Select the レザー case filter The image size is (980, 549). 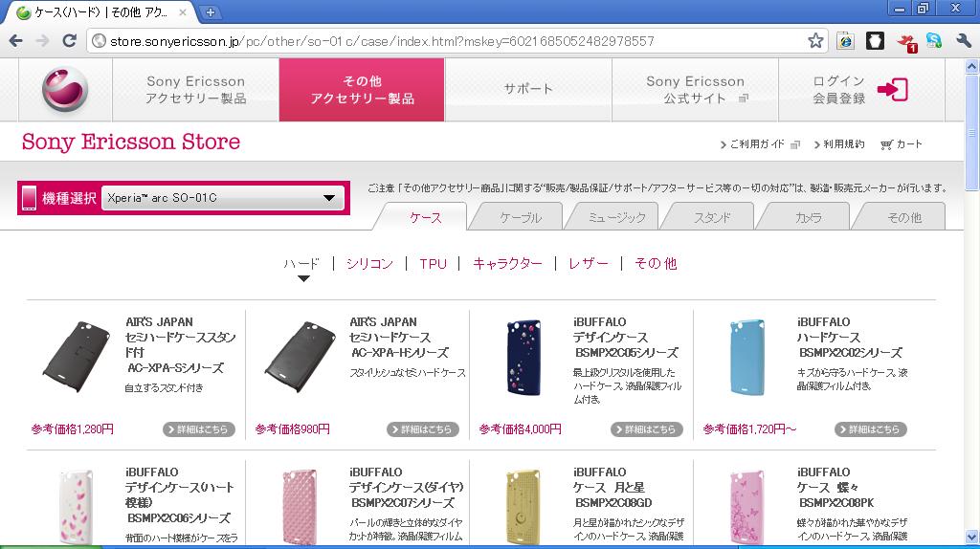click(x=589, y=264)
